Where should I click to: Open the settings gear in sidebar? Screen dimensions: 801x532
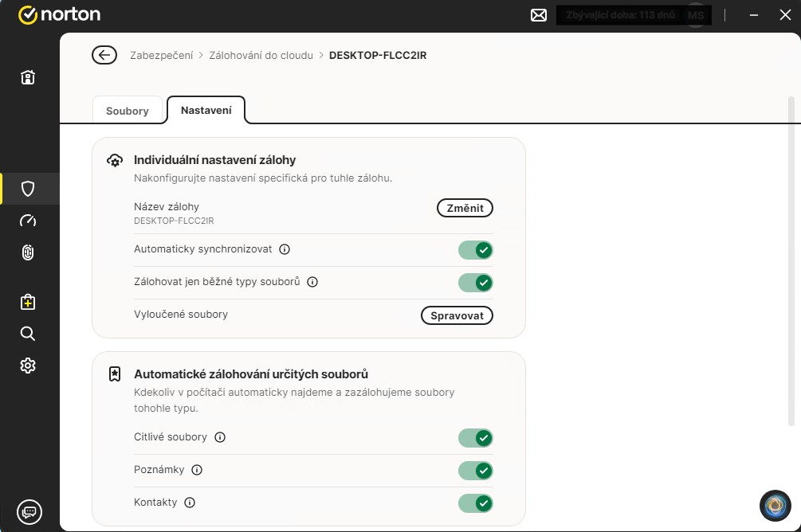28,366
